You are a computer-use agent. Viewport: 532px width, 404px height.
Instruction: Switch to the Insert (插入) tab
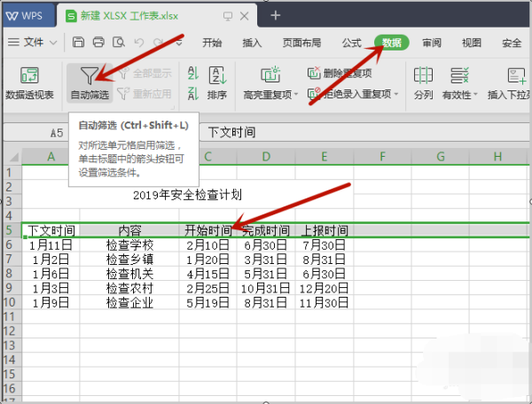coord(252,43)
